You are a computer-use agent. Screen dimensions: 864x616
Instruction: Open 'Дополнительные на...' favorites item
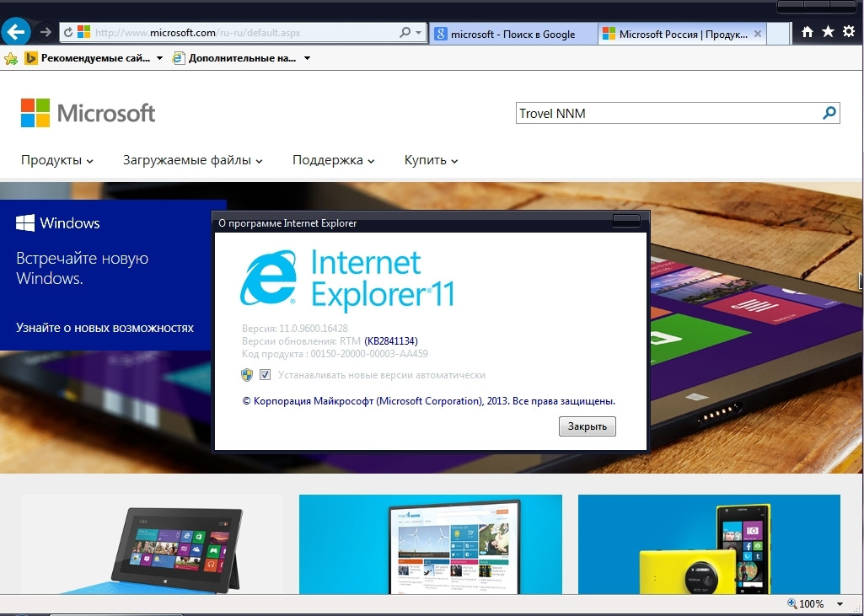[x=235, y=58]
